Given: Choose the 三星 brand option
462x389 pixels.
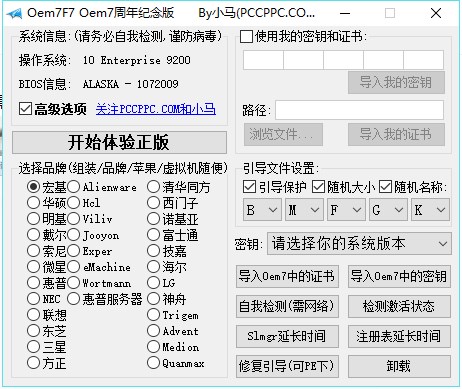Looking at the screenshot, I should tap(33, 347).
